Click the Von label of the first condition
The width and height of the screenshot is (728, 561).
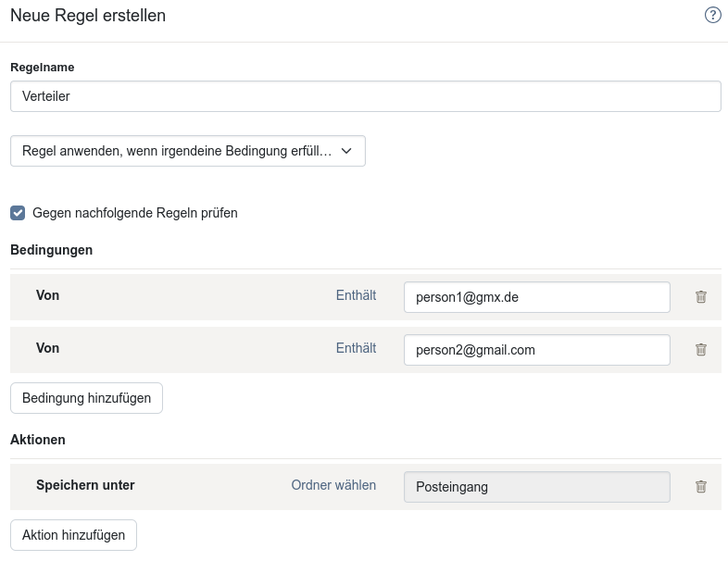(x=48, y=296)
